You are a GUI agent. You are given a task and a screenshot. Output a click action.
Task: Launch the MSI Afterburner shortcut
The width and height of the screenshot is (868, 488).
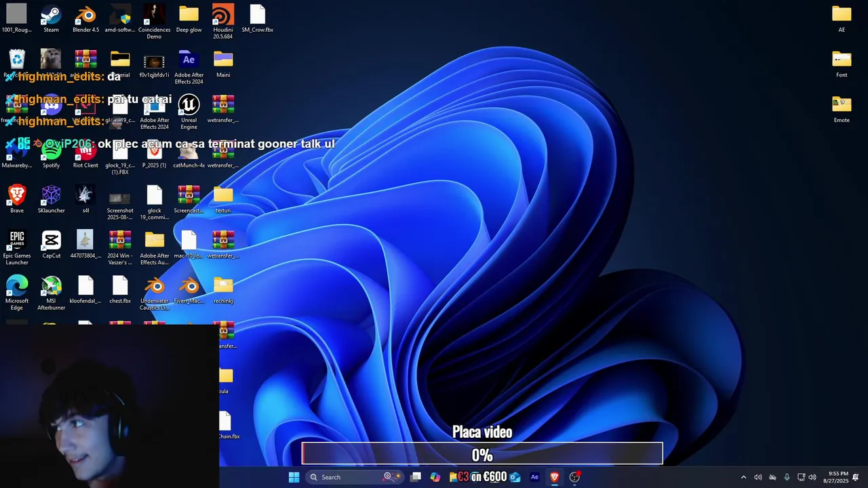51,293
